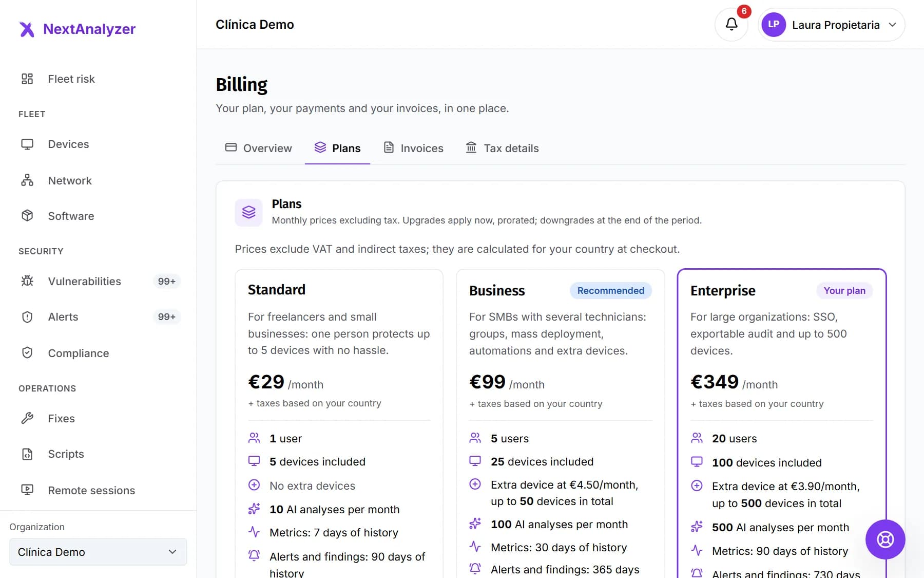Click the Software package icon

pos(27,216)
